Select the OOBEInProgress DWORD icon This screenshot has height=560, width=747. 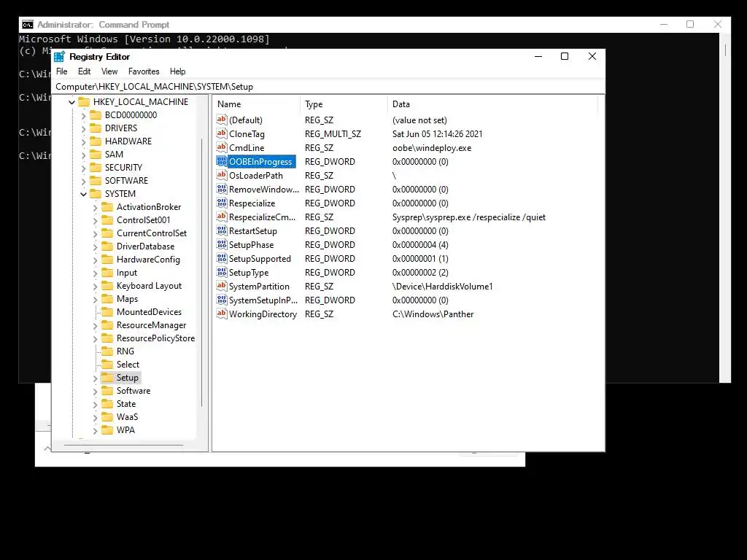pyautogui.click(x=222, y=161)
